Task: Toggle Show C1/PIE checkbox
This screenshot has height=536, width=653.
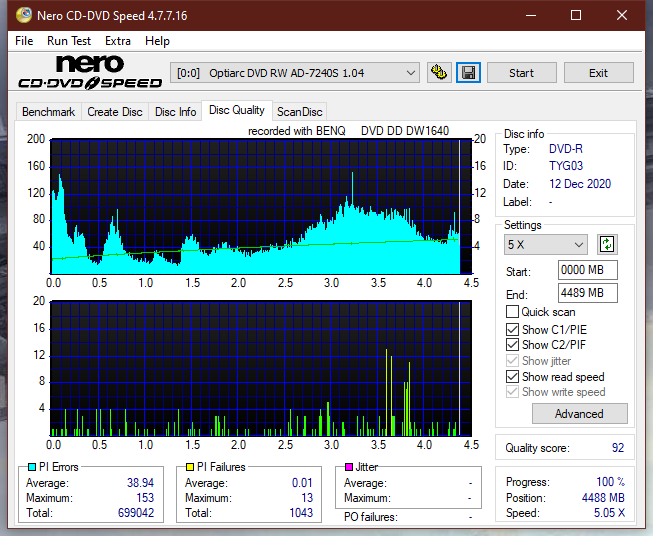Action: click(512, 329)
